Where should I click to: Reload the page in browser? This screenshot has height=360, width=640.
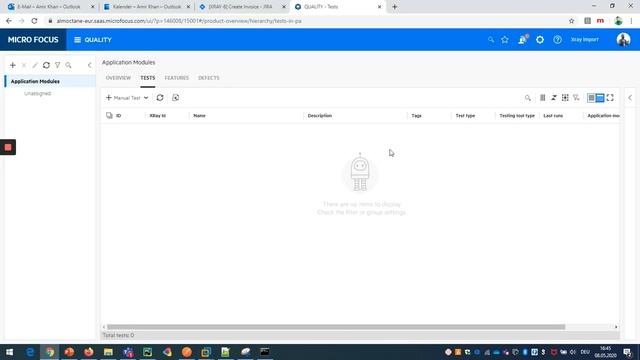(34, 21)
